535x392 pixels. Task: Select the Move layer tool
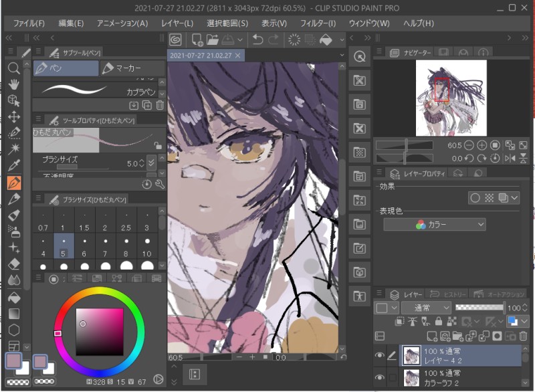pyautogui.click(x=13, y=116)
